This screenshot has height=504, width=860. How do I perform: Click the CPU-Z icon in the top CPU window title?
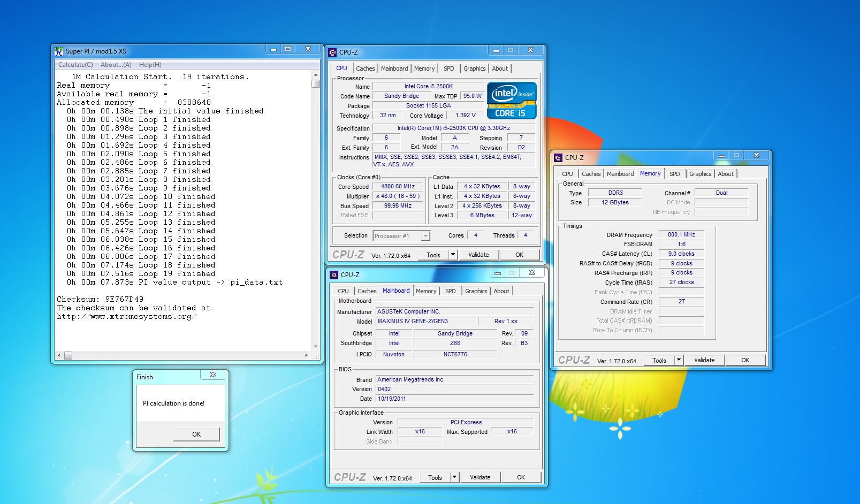[x=332, y=52]
